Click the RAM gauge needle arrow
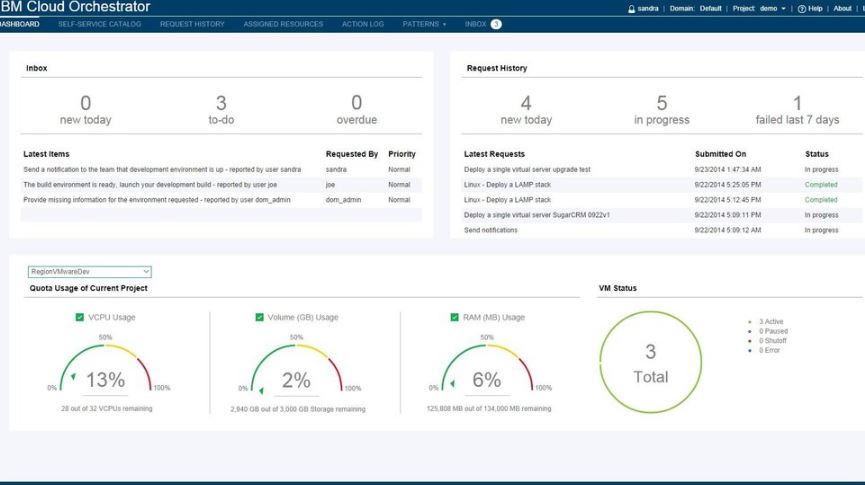 (452, 383)
